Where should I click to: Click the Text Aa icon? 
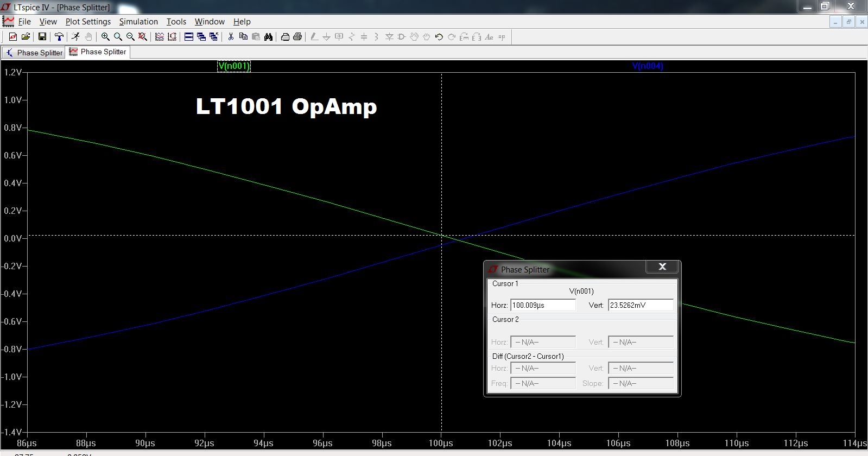[489, 37]
